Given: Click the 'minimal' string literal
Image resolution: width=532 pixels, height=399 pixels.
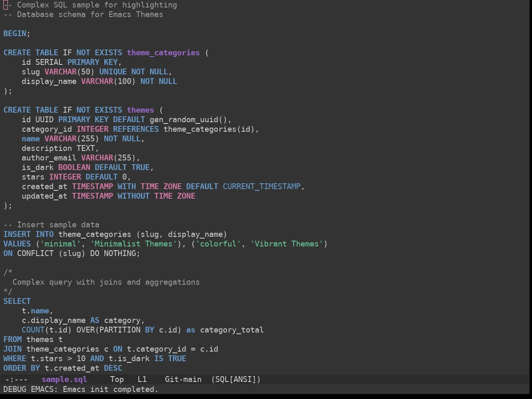Looking at the screenshot, I should 60,244.
